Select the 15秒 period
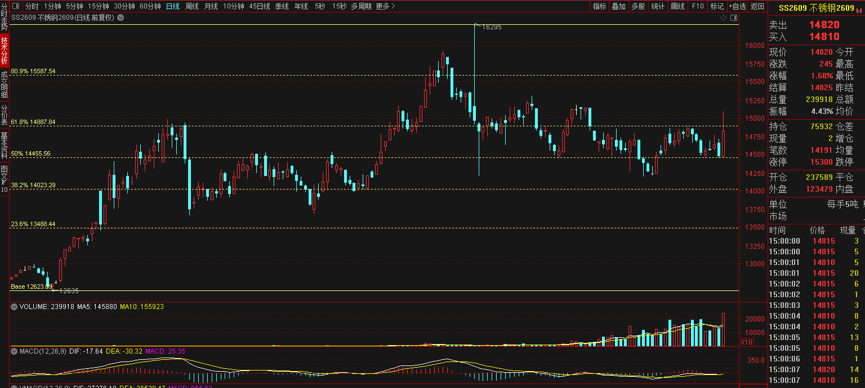The image size is (865, 388). coord(339,7)
